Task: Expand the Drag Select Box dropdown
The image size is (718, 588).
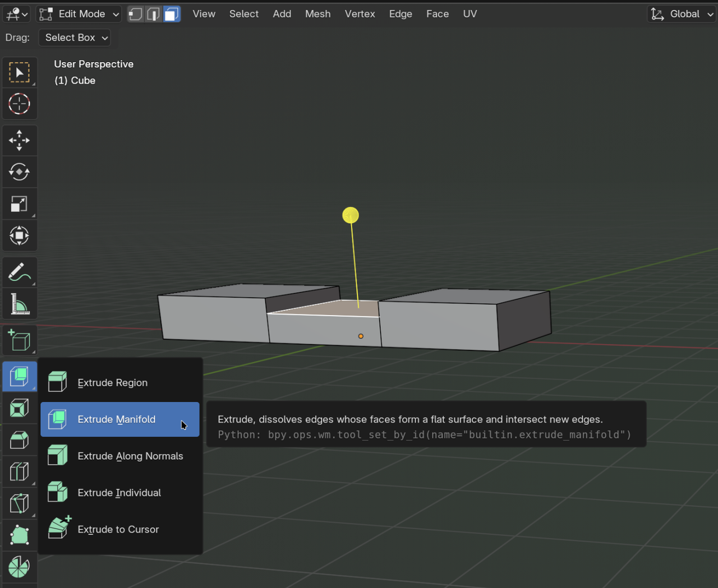Action: (x=75, y=38)
